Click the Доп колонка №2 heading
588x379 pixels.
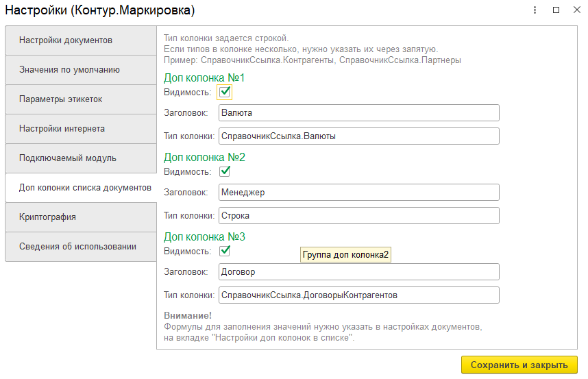point(204,157)
